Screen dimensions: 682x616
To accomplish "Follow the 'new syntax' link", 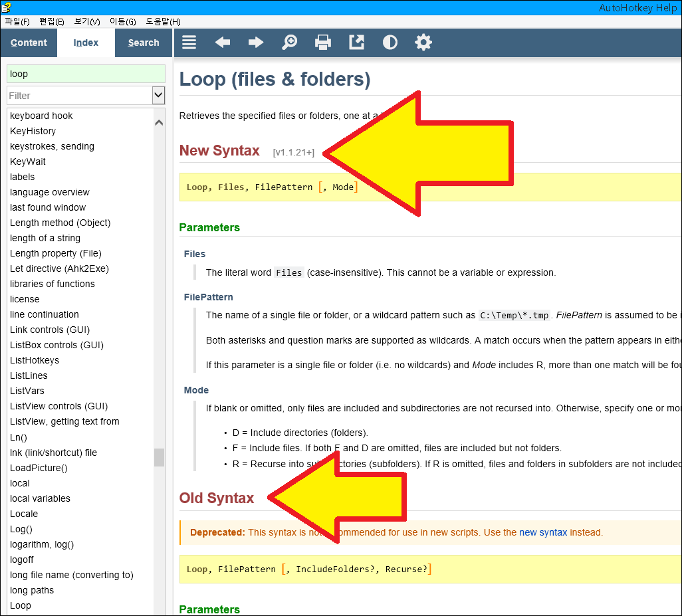I will (543, 532).
